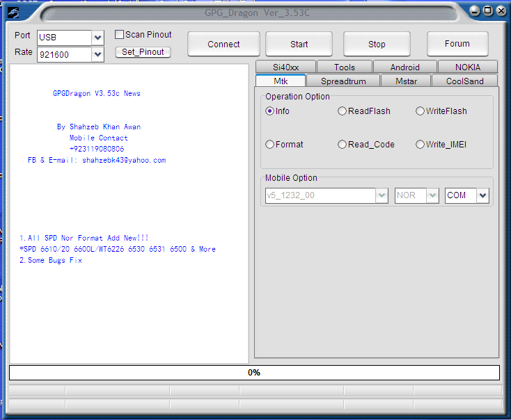The height and width of the screenshot is (420, 511).
Task: Click the 'By Shahzeb Khan Awan' line
Action: tap(99, 127)
